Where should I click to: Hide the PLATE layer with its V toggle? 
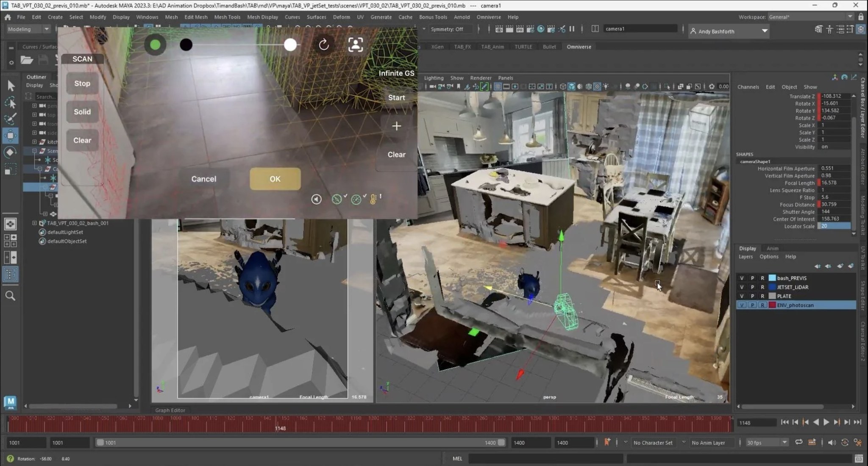click(742, 296)
